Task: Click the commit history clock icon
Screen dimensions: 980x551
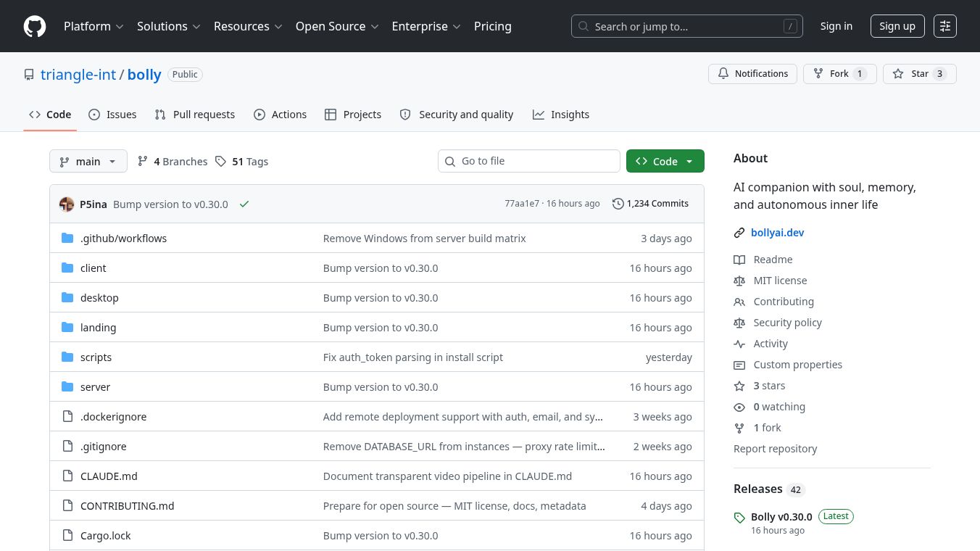Action: click(x=618, y=204)
